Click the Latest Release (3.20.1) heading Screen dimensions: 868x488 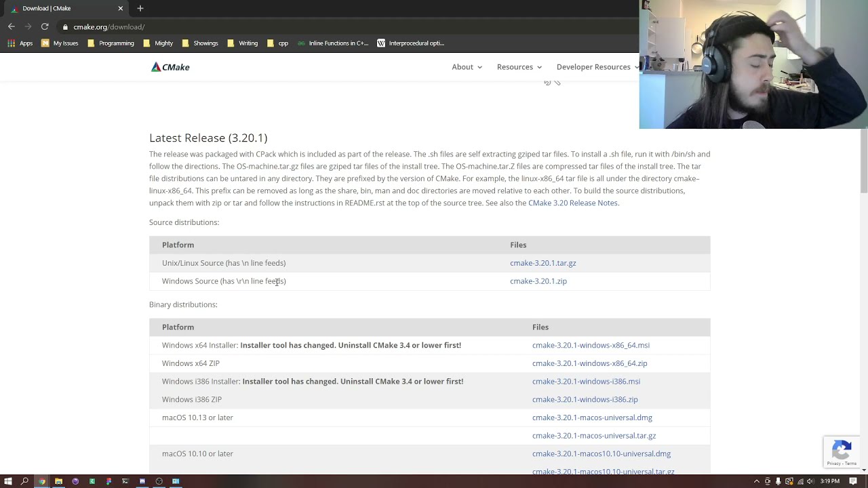point(208,138)
